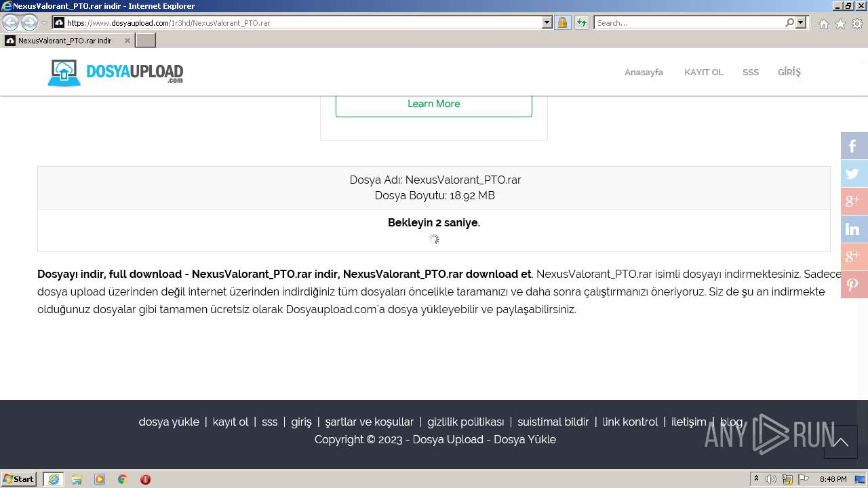Open the GİRİŞ menu item

click(789, 73)
